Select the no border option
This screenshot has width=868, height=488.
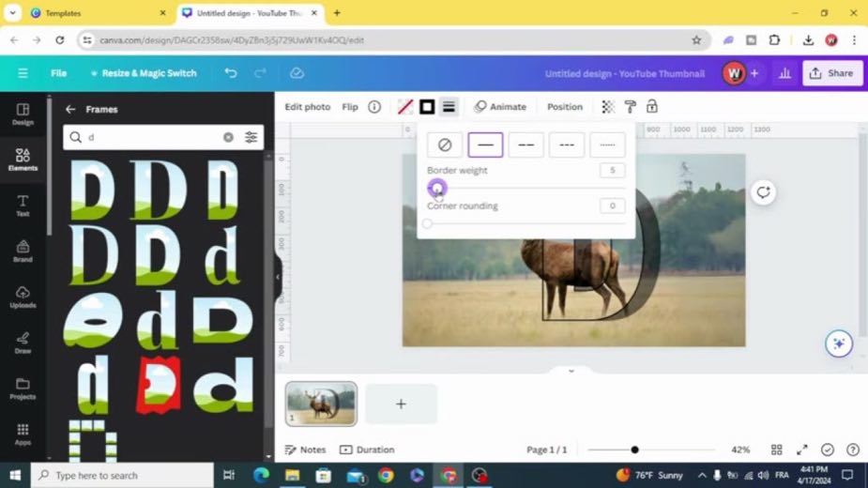pos(445,145)
